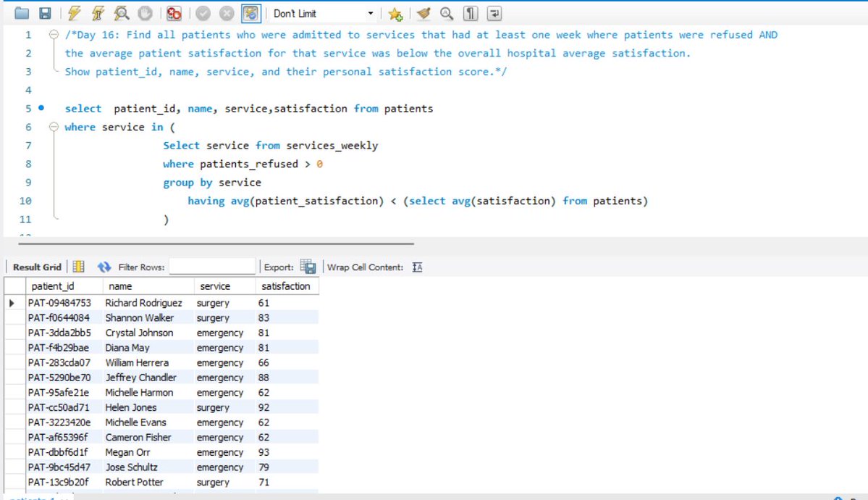Viewport: 868px width, 500px height.
Task: Click the statement marker dot on line 5
Action: (x=41, y=108)
